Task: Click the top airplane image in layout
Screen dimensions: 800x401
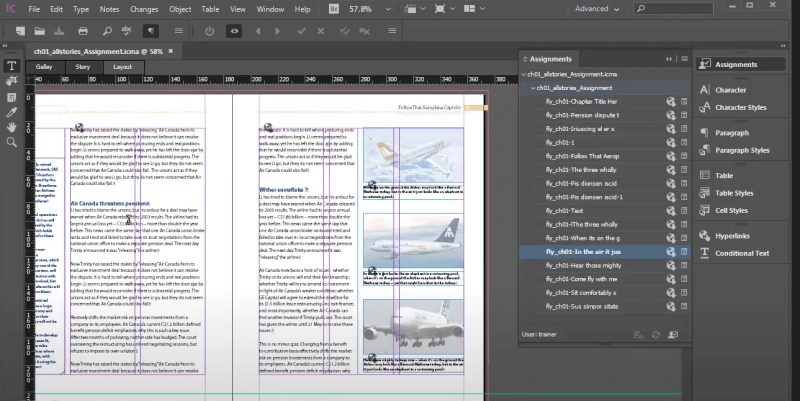Action: point(413,155)
